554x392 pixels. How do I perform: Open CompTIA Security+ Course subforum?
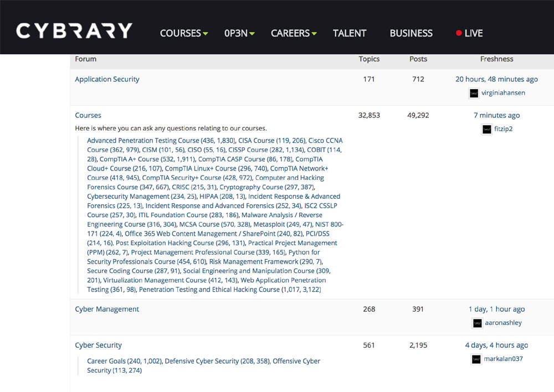coord(197,178)
